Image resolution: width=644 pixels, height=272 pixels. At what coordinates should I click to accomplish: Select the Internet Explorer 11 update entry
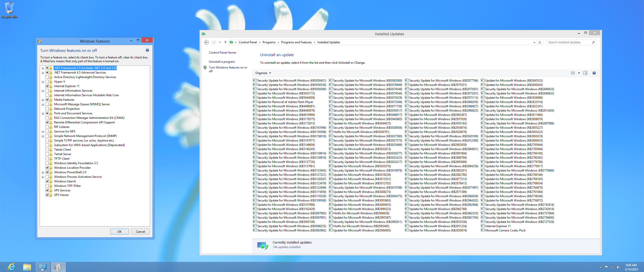498,226
